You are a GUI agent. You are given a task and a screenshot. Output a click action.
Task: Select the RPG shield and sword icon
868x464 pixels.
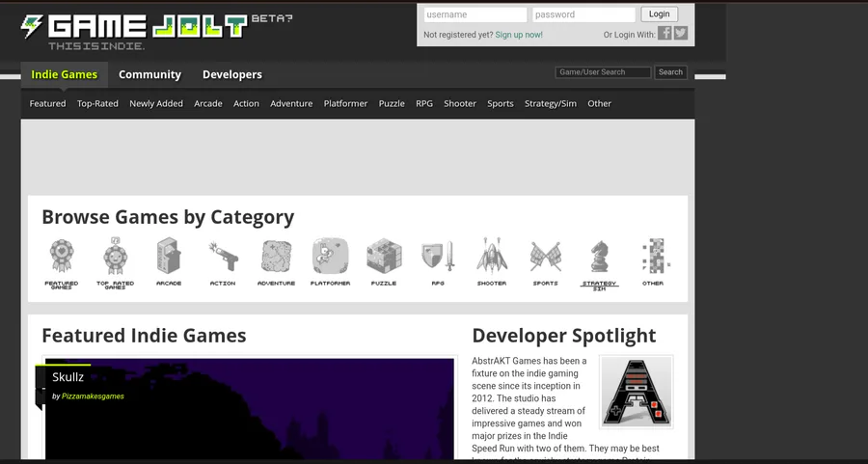click(x=438, y=256)
